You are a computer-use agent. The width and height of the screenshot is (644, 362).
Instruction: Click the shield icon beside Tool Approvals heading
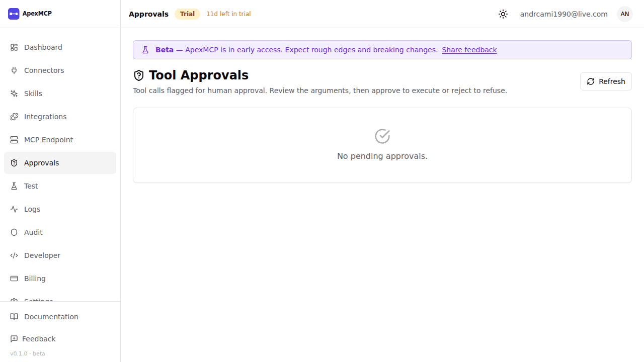pos(139,75)
